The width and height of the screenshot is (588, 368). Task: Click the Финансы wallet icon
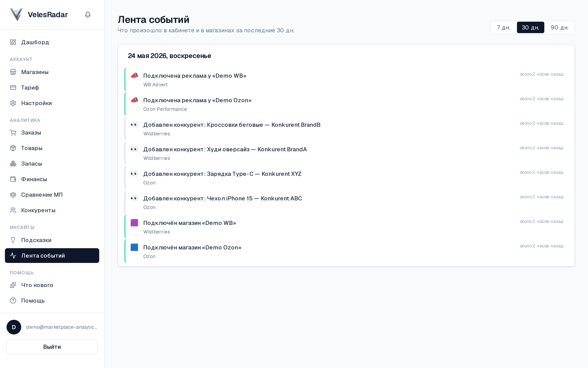pyautogui.click(x=13, y=179)
